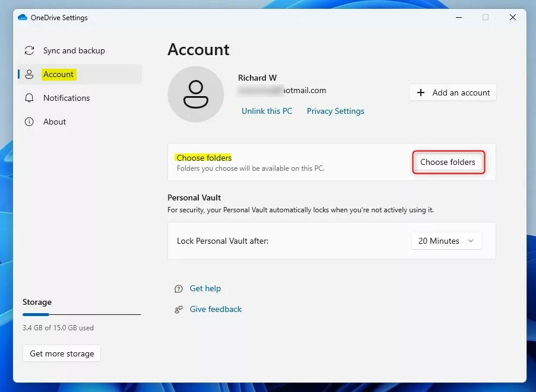Click the sync arrows icon in the sidebar
This screenshot has height=392, width=536.
click(x=30, y=50)
